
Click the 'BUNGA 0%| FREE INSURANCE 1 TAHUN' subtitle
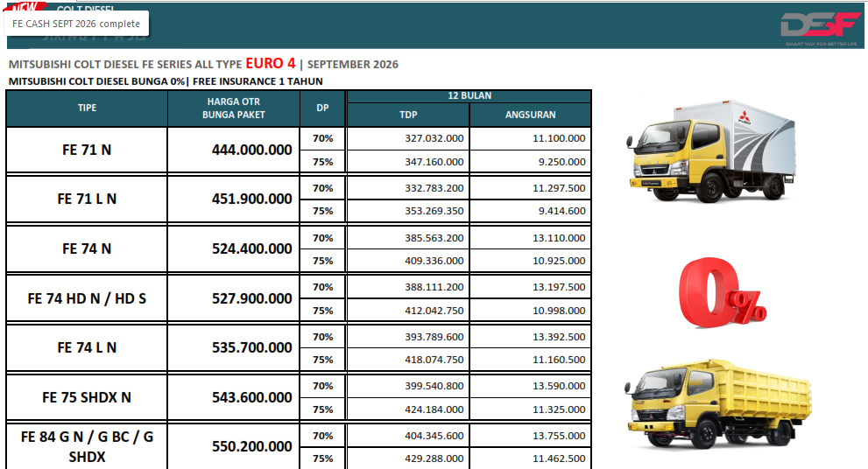[x=227, y=81]
